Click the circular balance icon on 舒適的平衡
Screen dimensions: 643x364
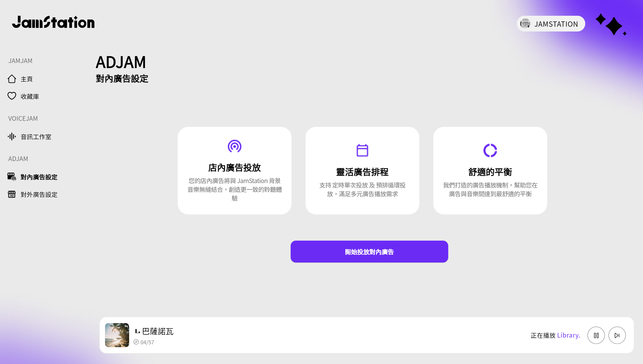[x=490, y=150]
